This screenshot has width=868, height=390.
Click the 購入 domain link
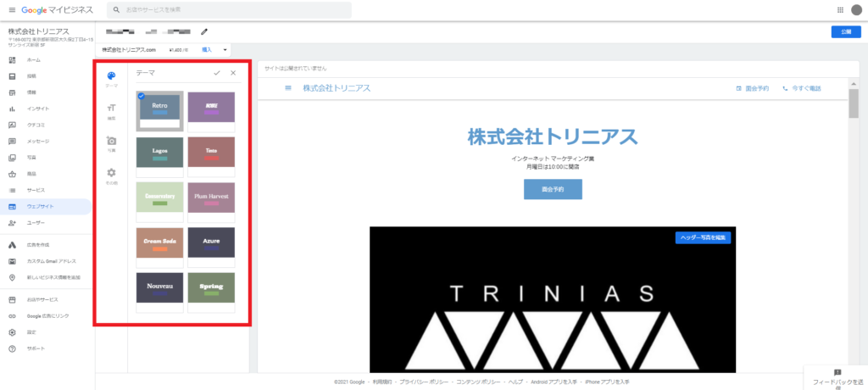(207, 50)
